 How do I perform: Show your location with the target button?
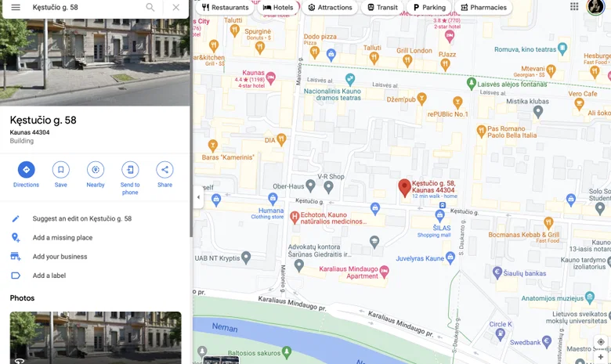[601, 342]
